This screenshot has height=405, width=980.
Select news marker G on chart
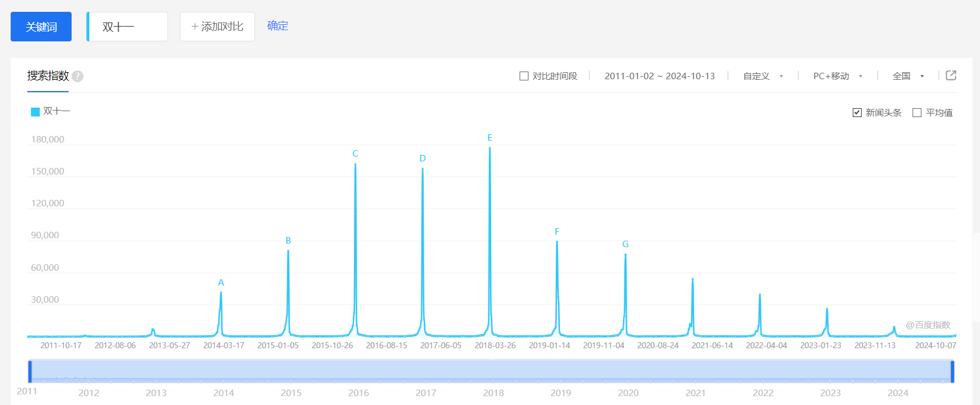[626, 244]
